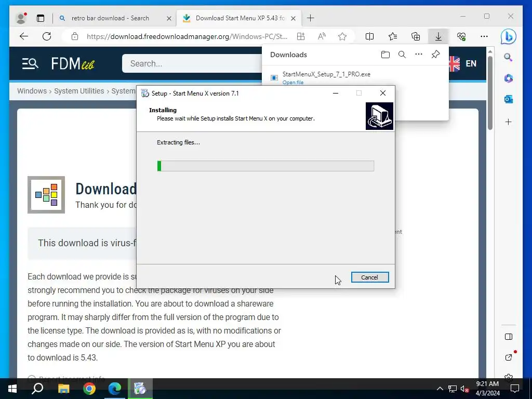Viewport: 532px width, 399px height.
Task: Launch Google Chrome from taskbar
Action: [x=89, y=389]
